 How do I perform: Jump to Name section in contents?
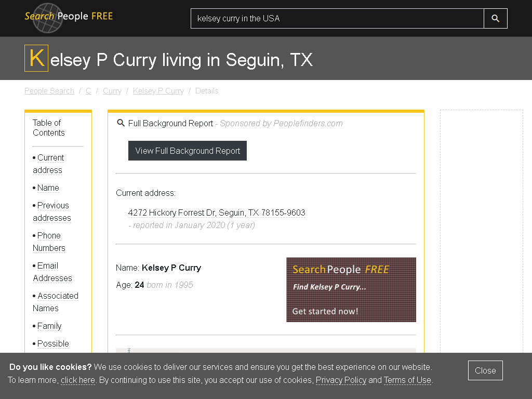[48, 188]
